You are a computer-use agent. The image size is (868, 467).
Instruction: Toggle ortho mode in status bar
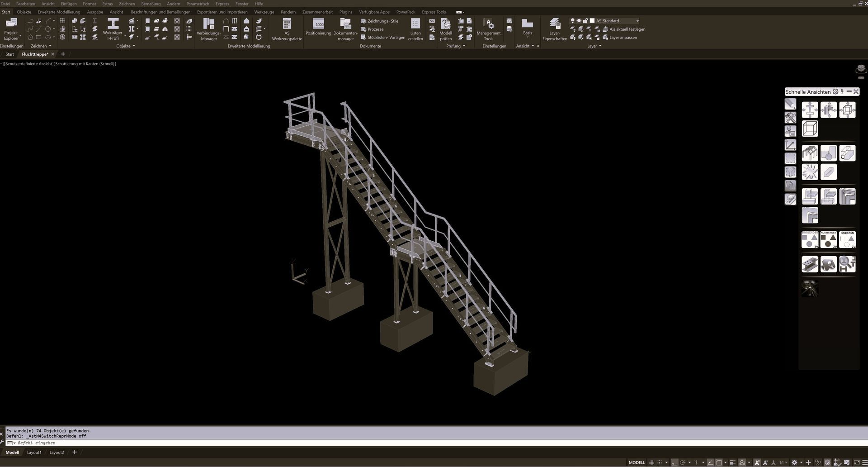[674, 462]
